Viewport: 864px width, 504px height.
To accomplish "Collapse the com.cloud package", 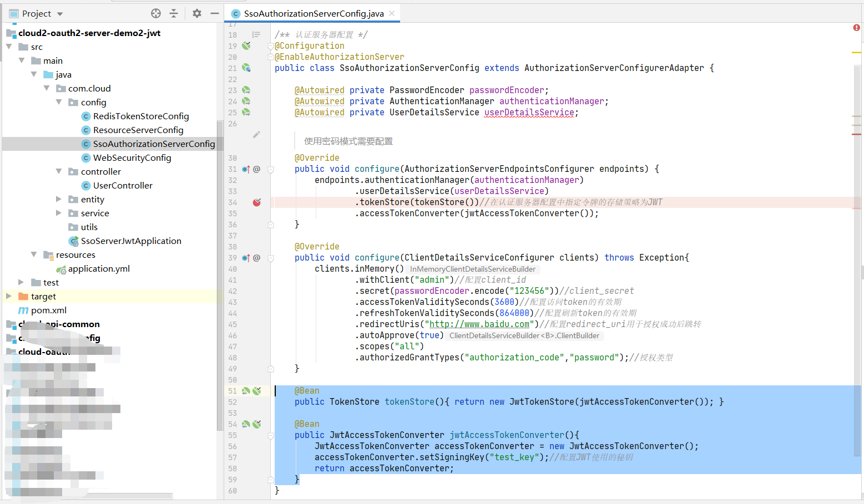I will (x=47, y=88).
